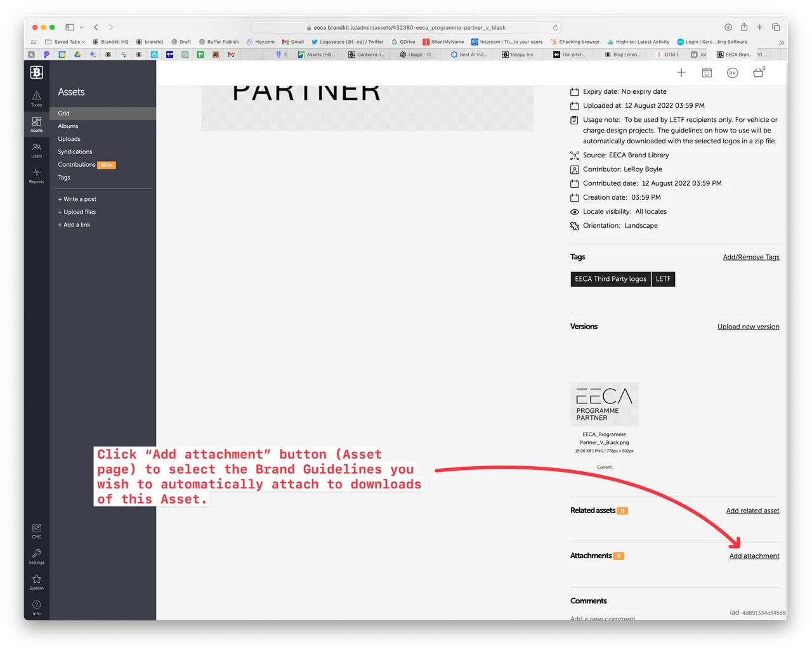Click the Locale visibility eye icon
812x652 pixels.
tap(575, 212)
